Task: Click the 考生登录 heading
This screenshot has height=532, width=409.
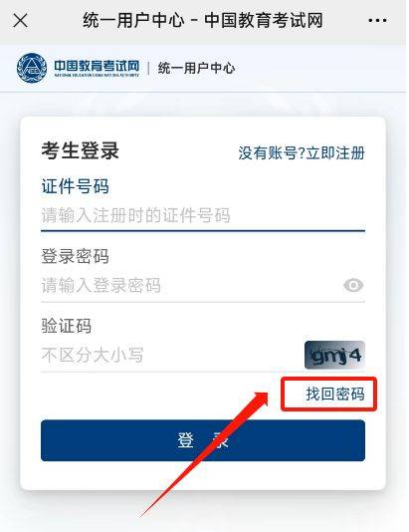Action: tap(81, 150)
